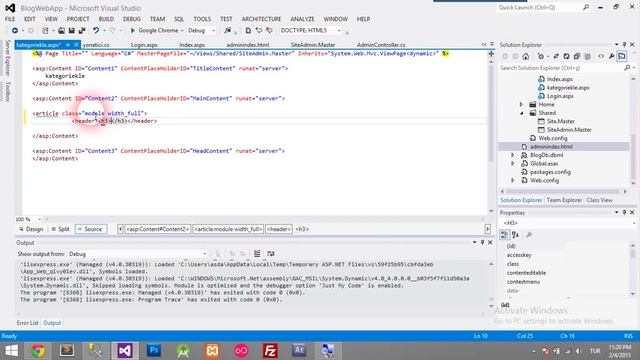
Task: Click the article.module width_full breadcrumb tag
Action: (x=228, y=229)
